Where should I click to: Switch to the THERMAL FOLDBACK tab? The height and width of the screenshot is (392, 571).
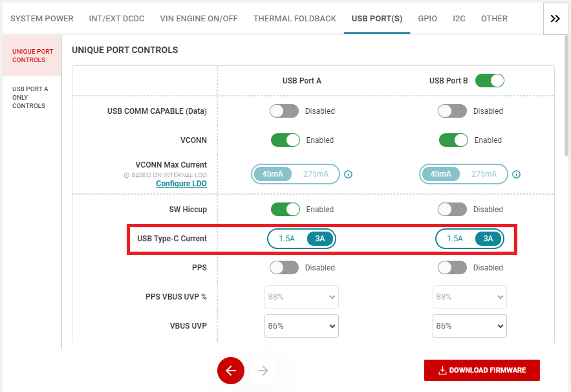click(294, 18)
